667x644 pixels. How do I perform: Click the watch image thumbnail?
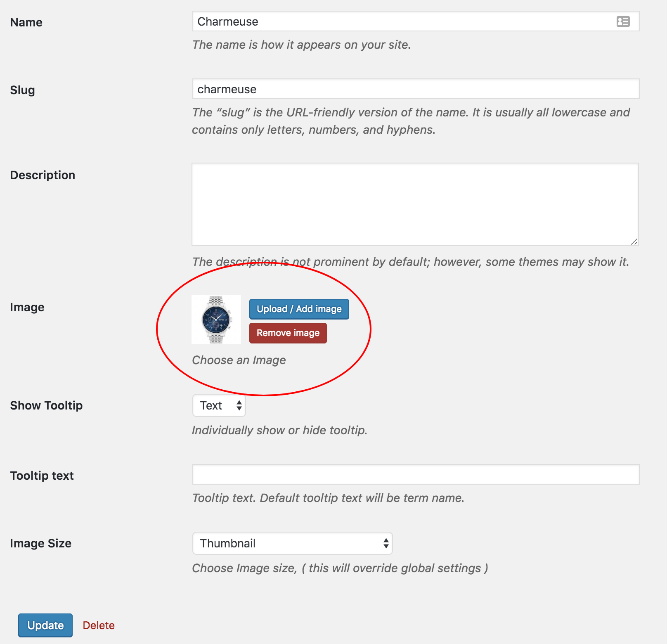[x=216, y=319]
